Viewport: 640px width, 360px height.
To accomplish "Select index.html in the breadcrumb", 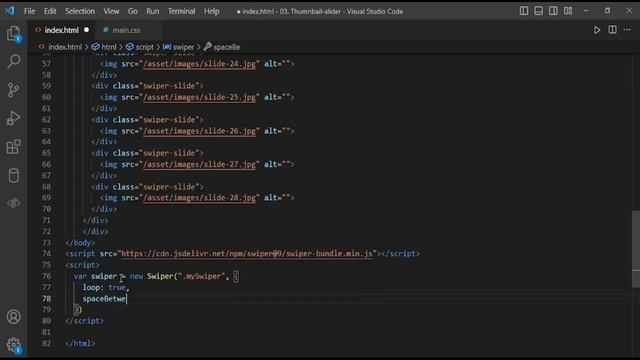I will point(65,47).
